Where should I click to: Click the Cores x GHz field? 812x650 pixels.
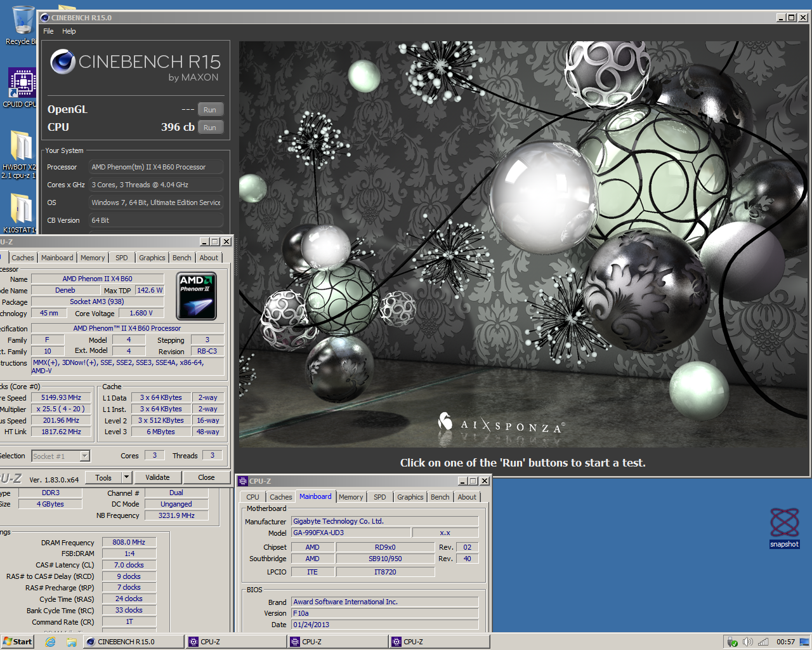pyautogui.click(x=156, y=185)
